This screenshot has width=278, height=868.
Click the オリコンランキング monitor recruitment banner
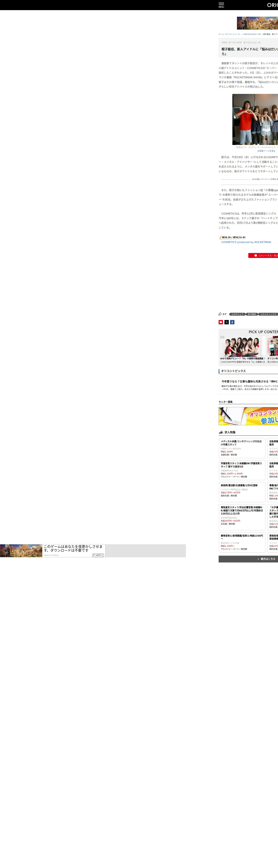(x=248, y=416)
